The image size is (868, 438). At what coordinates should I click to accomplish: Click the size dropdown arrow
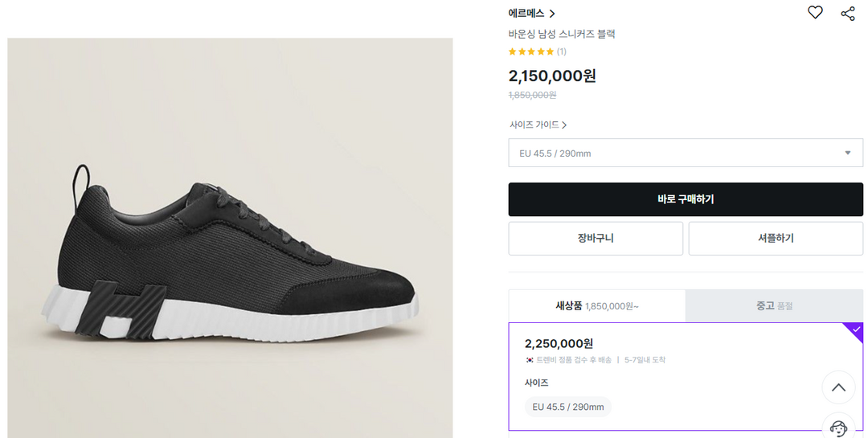[x=847, y=153]
